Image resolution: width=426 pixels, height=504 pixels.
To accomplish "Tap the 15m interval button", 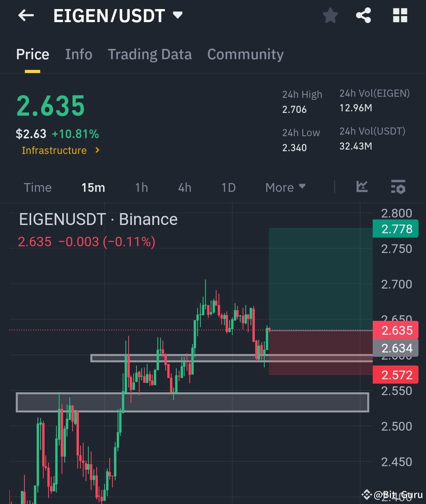I will click(x=93, y=187).
